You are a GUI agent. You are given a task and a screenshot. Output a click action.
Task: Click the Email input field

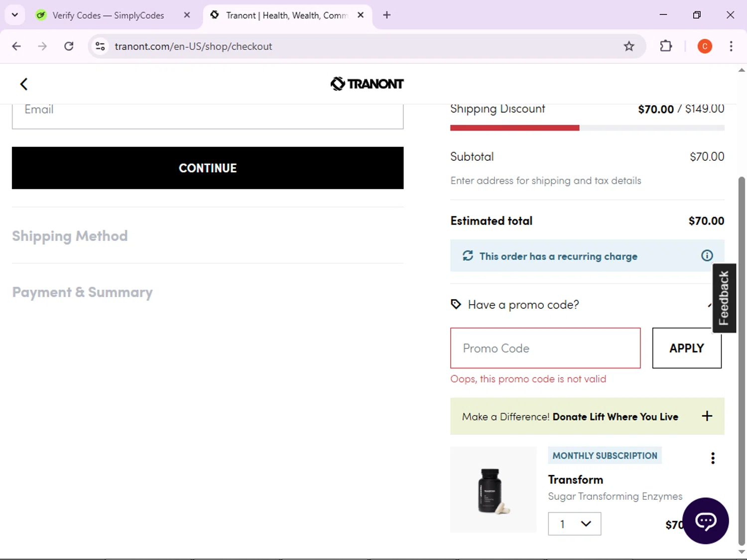(x=208, y=115)
